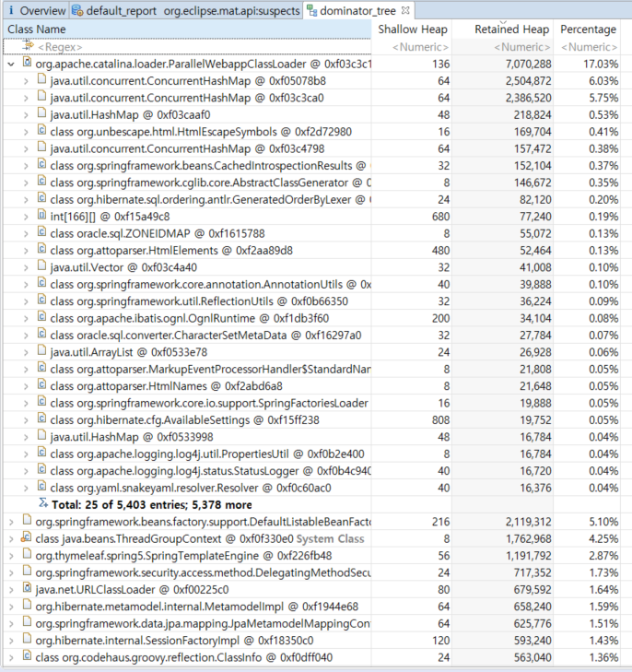Click Shallow Heap Numeric filter field
The image size is (632, 672).
(x=412, y=47)
